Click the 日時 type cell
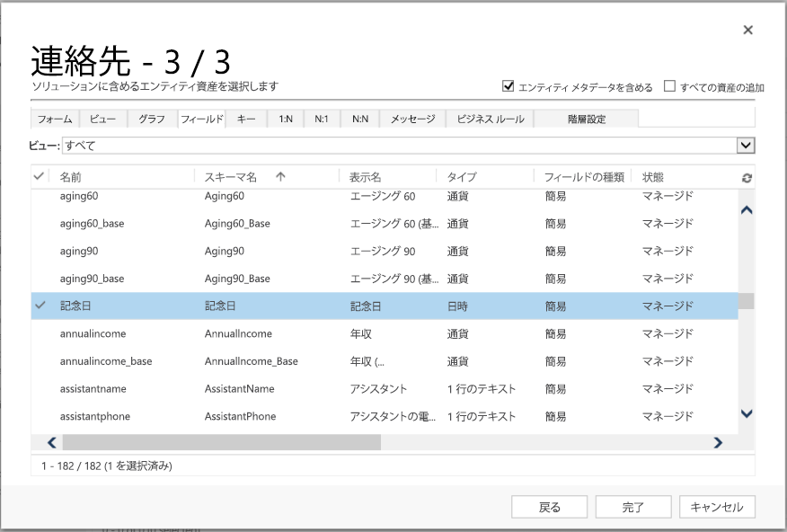 pyautogui.click(x=457, y=306)
